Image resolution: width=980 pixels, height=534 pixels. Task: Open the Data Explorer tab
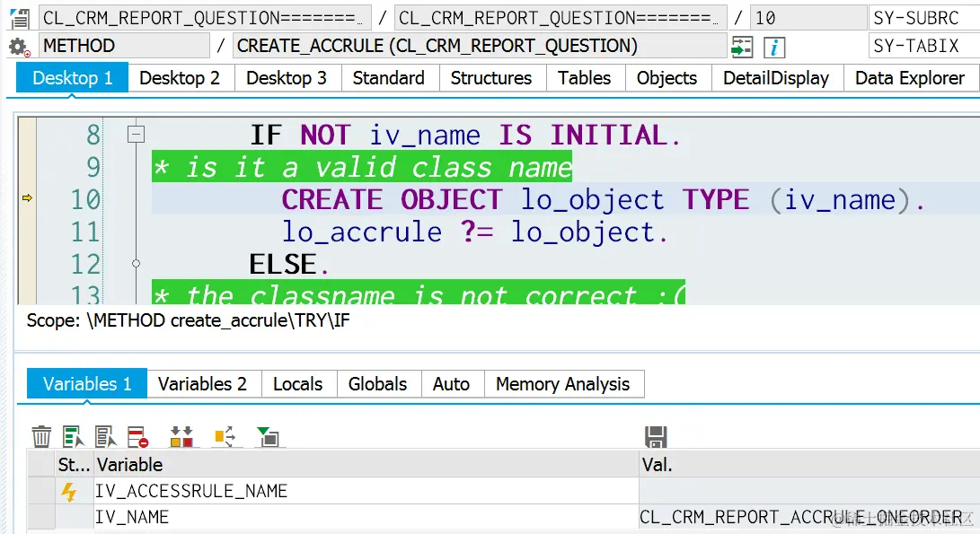910,78
